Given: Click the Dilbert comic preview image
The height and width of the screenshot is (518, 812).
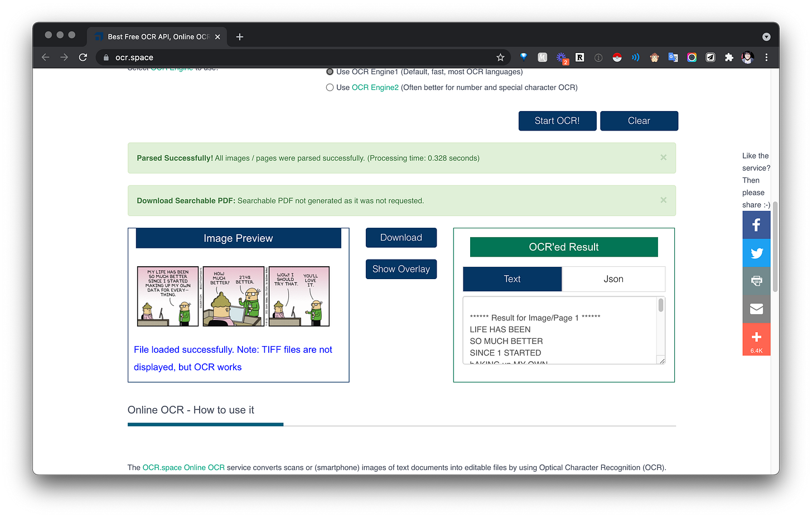Looking at the screenshot, I should pyautogui.click(x=233, y=296).
